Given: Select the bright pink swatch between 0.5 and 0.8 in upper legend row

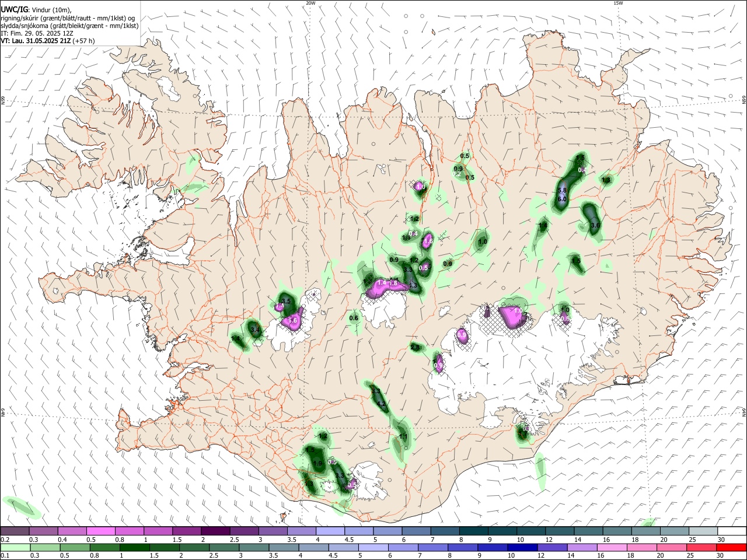Looking at the screenshot, I should 100,531.
